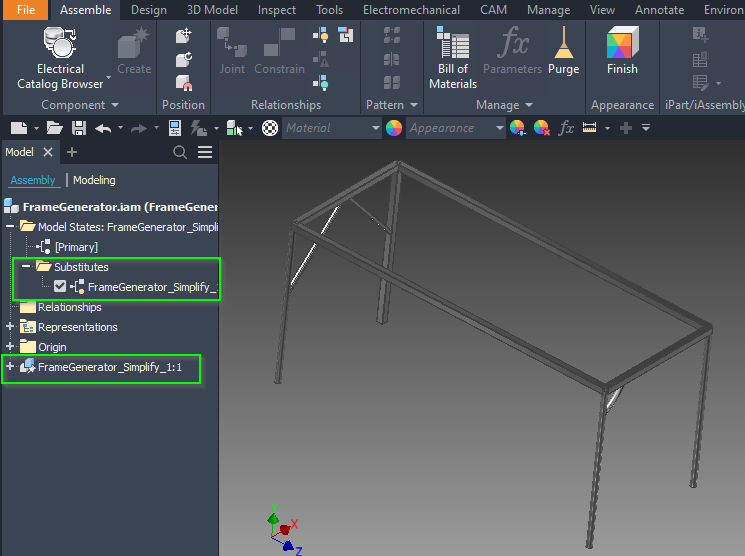The width and height of the screenshot is (745, 556).
Task: Click the Bill of Materials icon
Action: tap(453, 58)
